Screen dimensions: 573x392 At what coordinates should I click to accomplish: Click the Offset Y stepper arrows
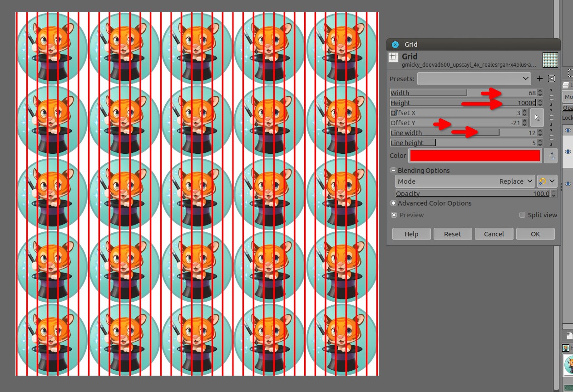coord(525,123)
